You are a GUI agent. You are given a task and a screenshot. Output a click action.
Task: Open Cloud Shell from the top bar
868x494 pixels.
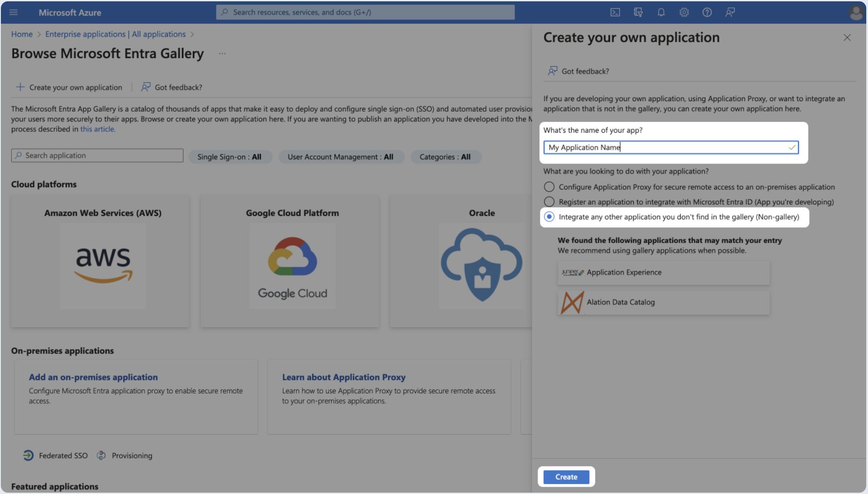pyautogui.click(x=615, y=12)
